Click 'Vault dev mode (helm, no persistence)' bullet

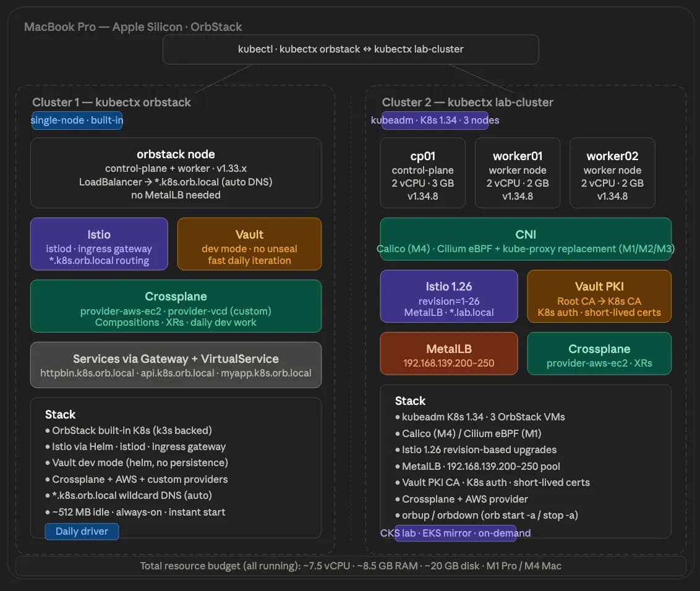(x=137, y=463)
